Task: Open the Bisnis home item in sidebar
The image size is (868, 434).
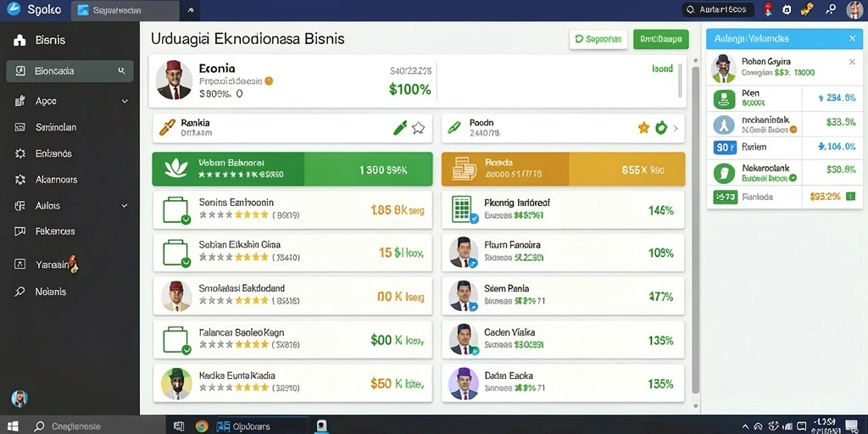Action: click(39, 40)
